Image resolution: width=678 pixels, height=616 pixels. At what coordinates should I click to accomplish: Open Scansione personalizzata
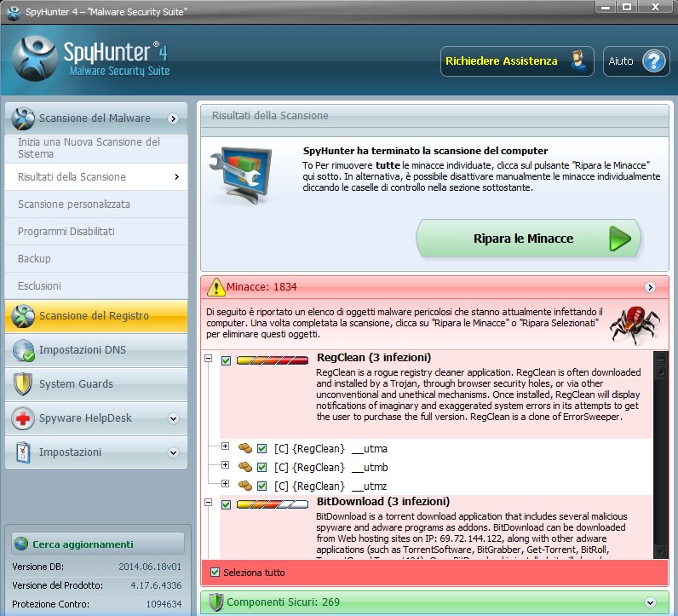pos(96,204)
